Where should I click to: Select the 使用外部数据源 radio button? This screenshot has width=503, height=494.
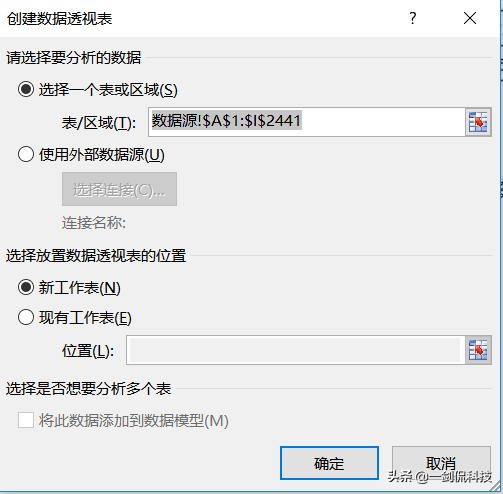click(26, 154)
